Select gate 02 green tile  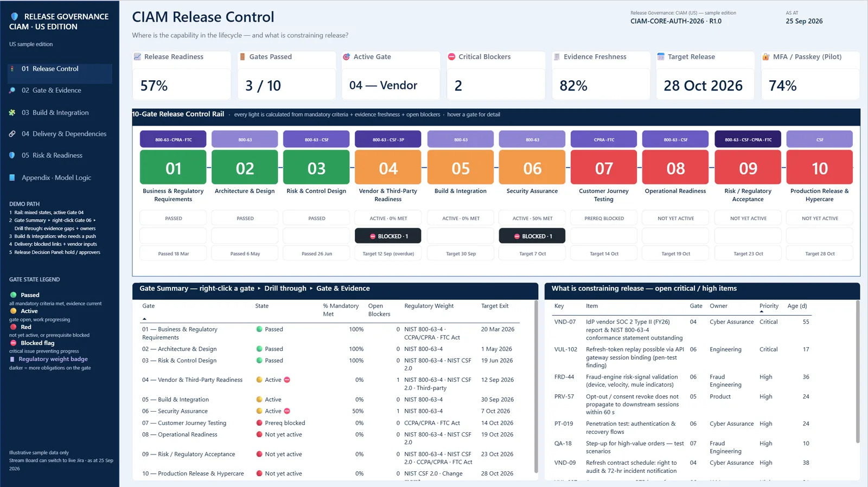click(x=245, y=168)
